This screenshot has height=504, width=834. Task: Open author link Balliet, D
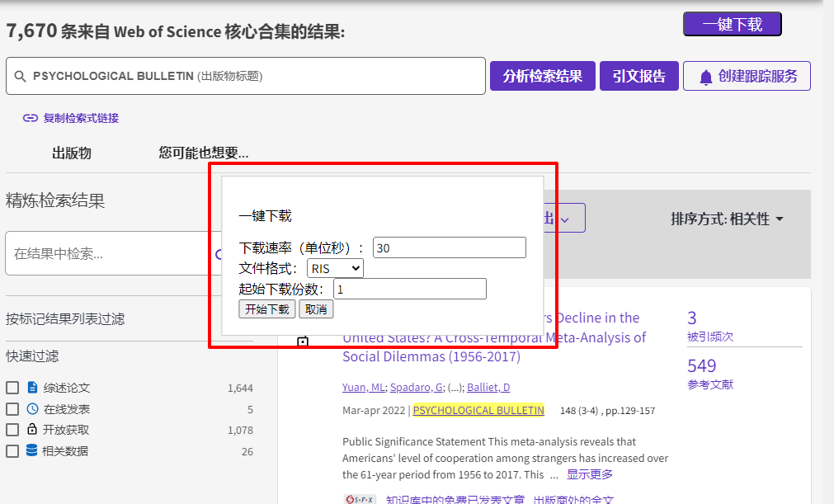[x=488, y=387]
